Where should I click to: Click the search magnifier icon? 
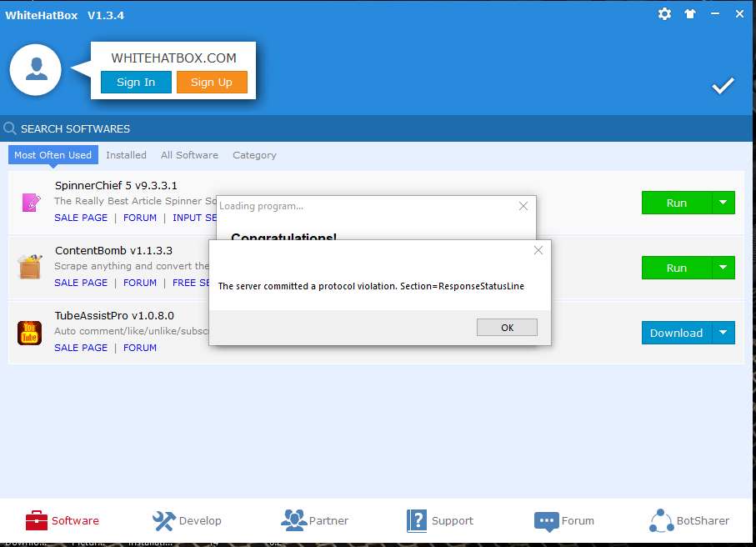10,128
